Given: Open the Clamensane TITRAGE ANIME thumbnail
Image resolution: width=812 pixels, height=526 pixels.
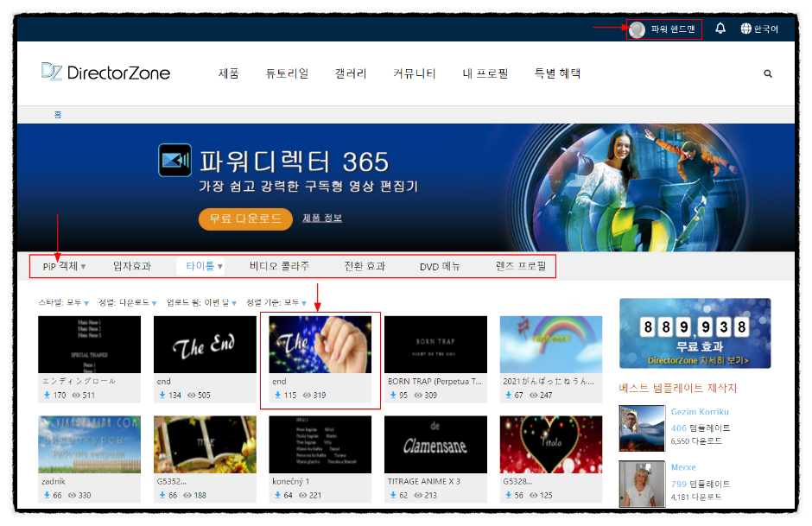Looking at the screenshot, I should (435, 444).
